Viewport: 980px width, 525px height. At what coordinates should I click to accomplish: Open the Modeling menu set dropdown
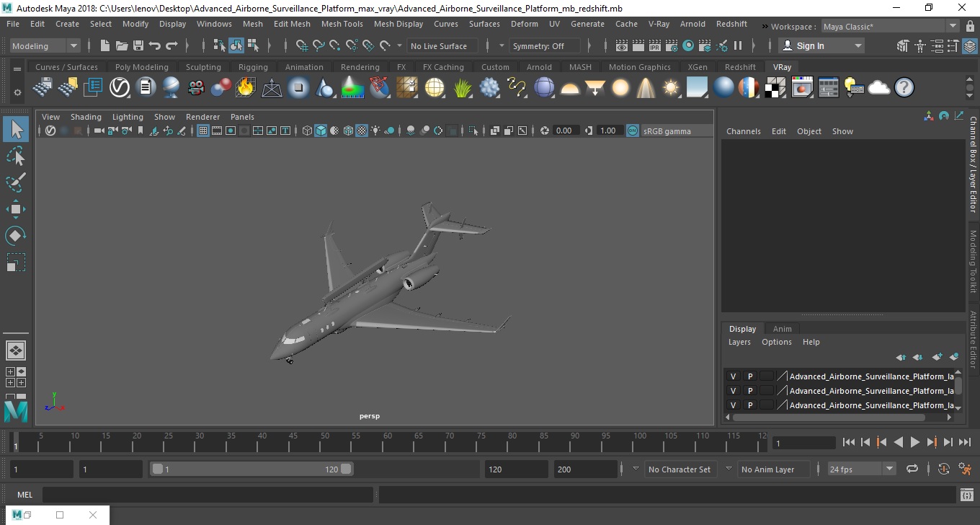[45, 45]
